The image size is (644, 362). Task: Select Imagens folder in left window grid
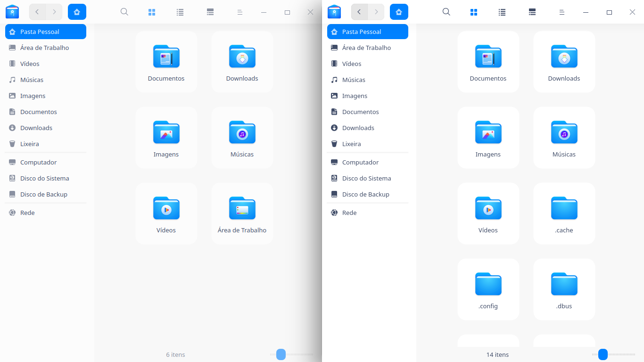tap(166, 138)
